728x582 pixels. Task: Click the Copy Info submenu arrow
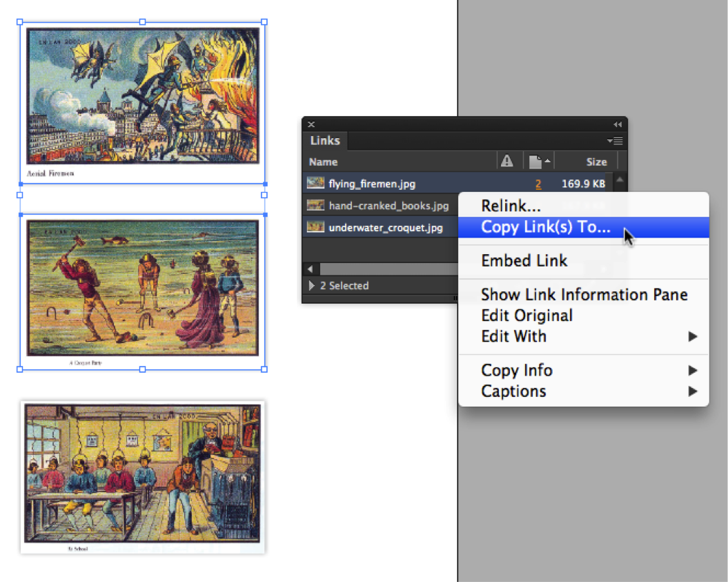click(692, 370)
